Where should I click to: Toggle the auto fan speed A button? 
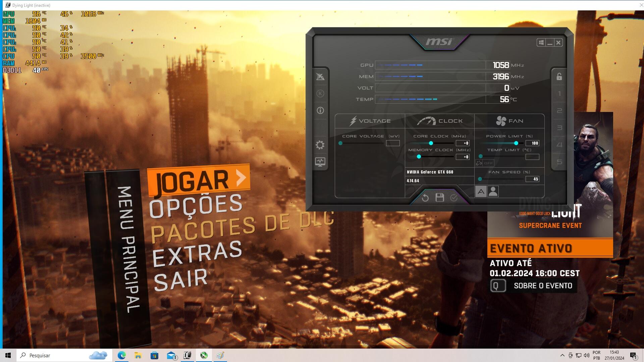[x=481, y=191]
